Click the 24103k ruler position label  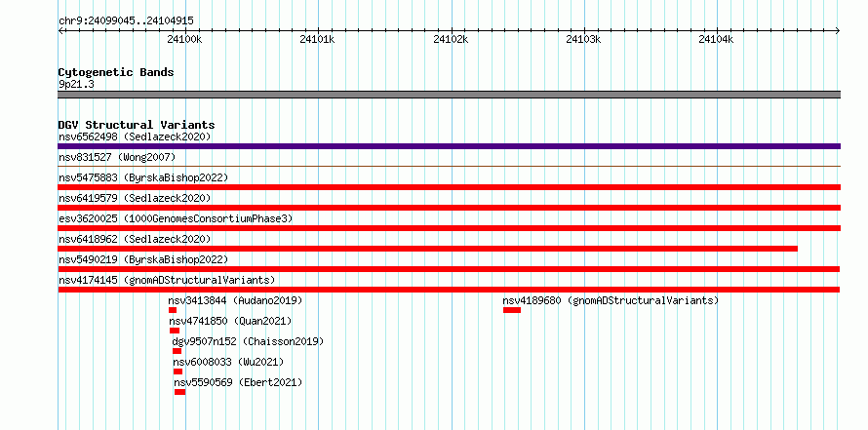pyautogui.click(x=583, y=39)
